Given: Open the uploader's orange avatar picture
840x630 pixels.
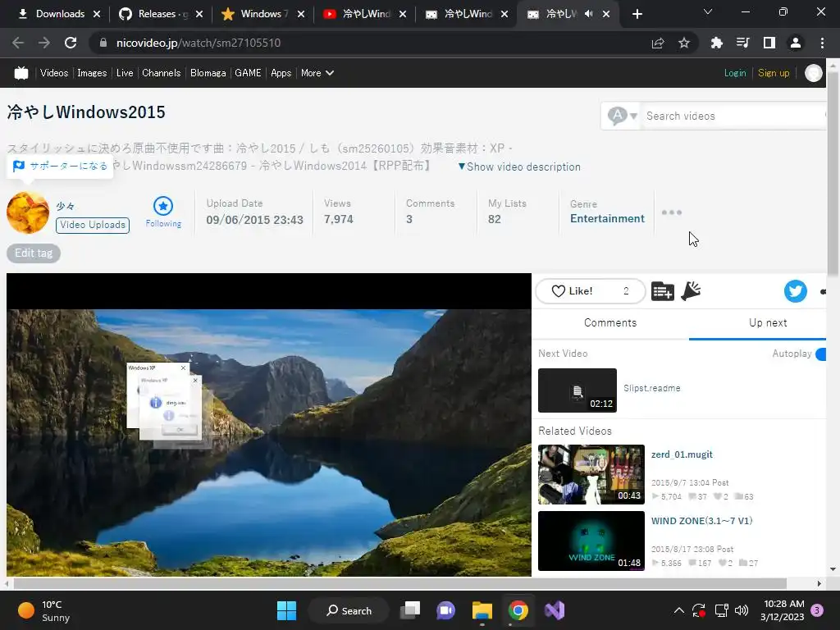Looking at the screenshot, I should (x=28, y=212).
